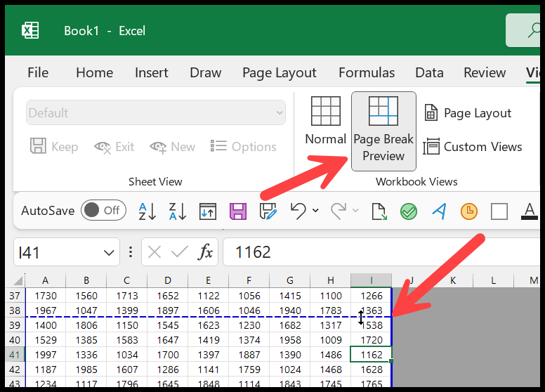Save workbook with purple floppy icon
Image resolution: width=545 pixels, height=392 pixels.
pos(238,211)
